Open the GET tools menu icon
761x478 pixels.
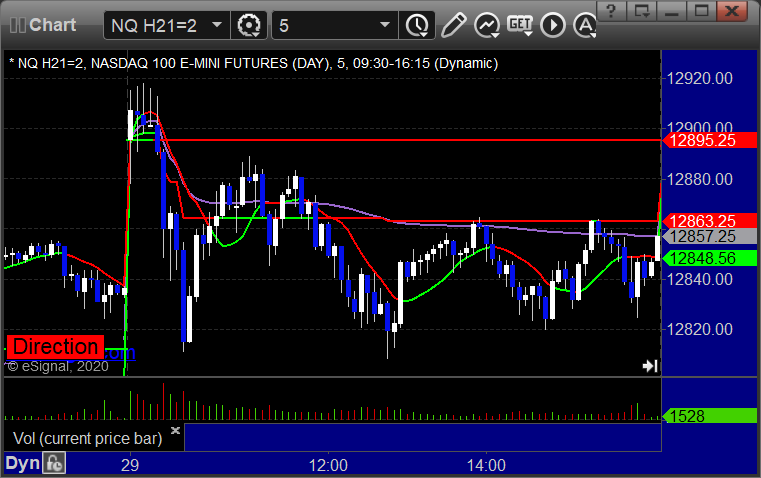520,25
